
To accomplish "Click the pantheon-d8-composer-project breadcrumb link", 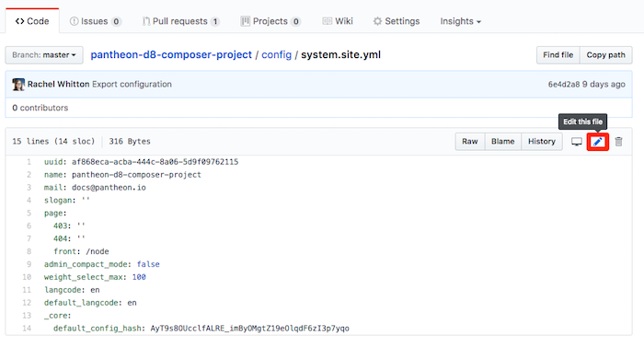I will [171, 54].
